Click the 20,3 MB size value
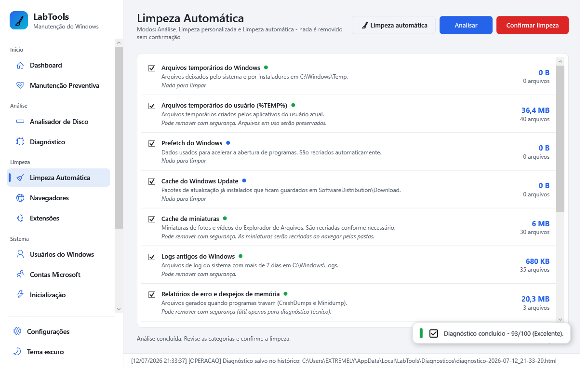This screenshot has height=386, width=588. 535,299
